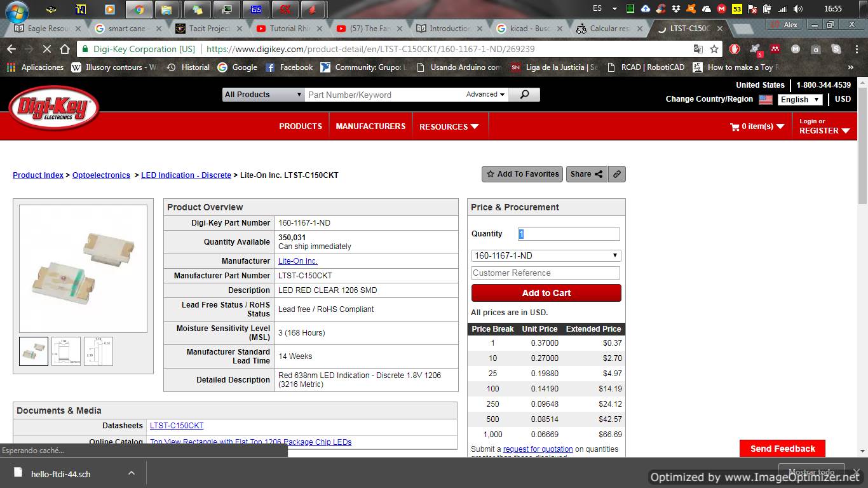Bookmark this page with the star

click(714, 49)
